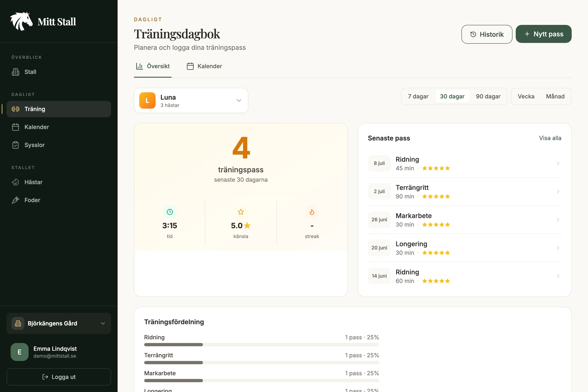Click the star rating of 8 juli Ridning

[x=436, y=168]
